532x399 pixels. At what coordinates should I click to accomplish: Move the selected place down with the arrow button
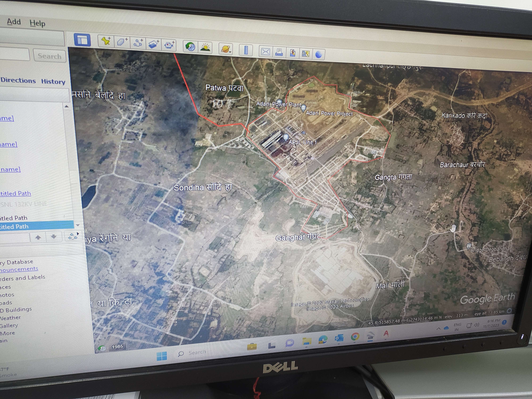(x=54, y=237)
